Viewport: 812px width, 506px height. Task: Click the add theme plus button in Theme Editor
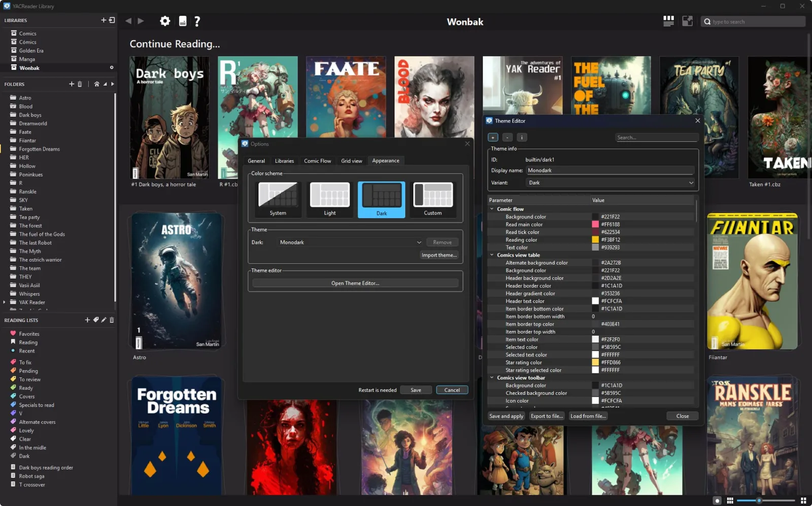click(x=493, y=137)
